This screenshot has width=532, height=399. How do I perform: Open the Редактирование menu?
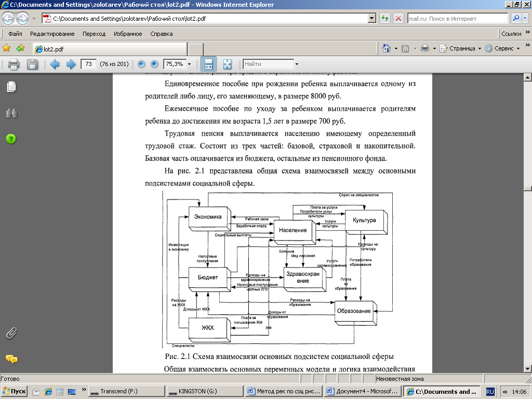[x=52, y=34]
